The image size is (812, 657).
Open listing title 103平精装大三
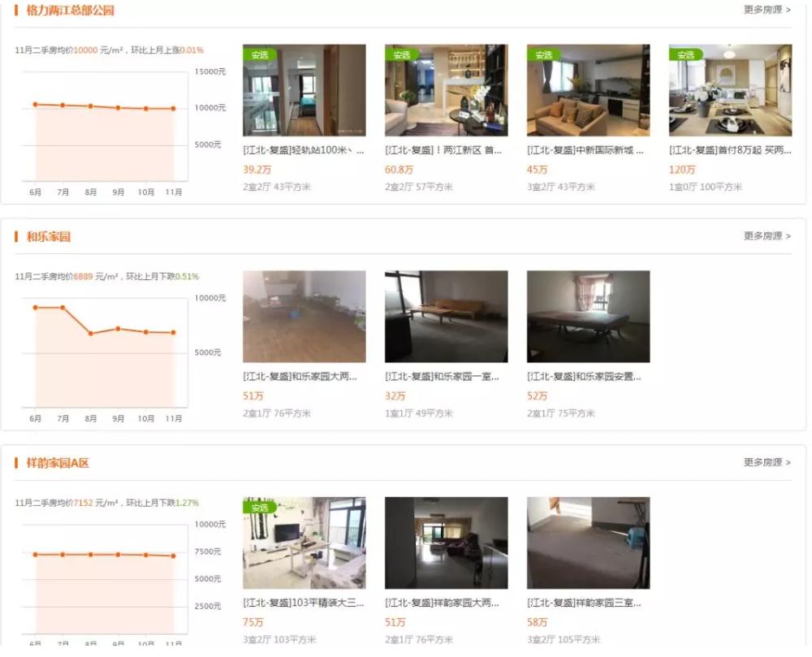coord(304,603)
